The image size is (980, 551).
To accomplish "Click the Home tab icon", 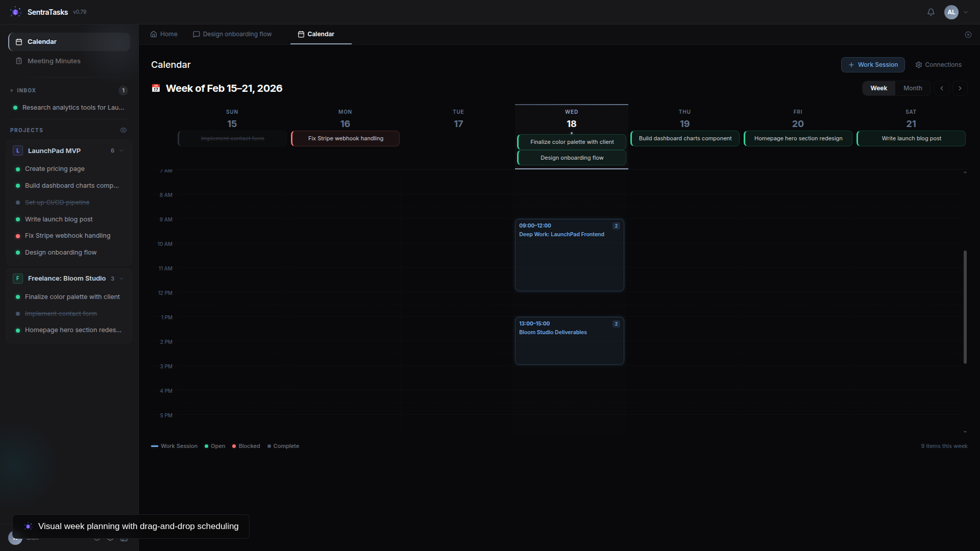I will click(x=154, y=34).
